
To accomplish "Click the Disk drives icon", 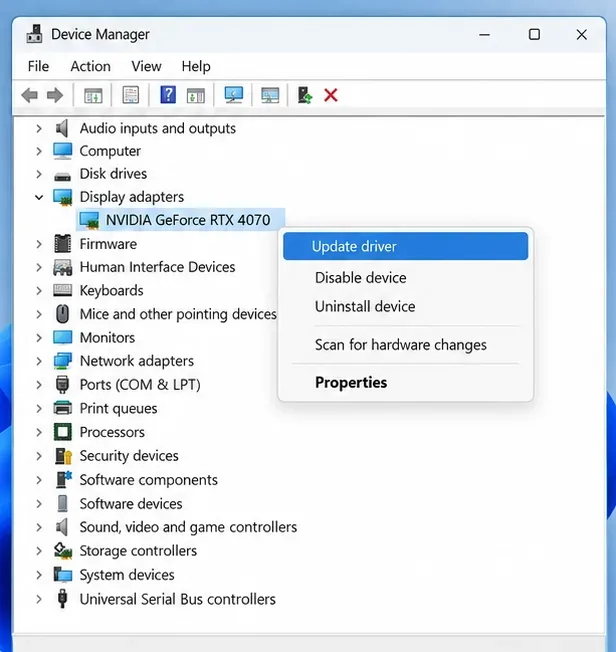I will tap(62, 176).
